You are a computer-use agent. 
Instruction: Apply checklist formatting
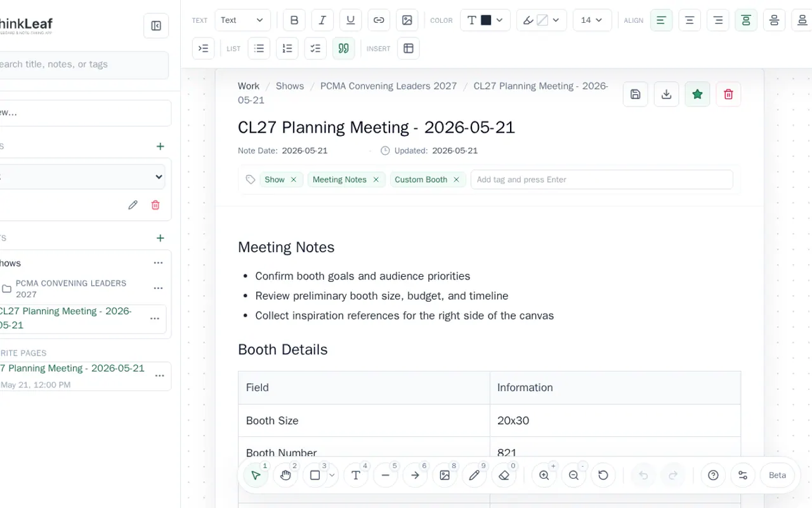(x=315, y=48)
